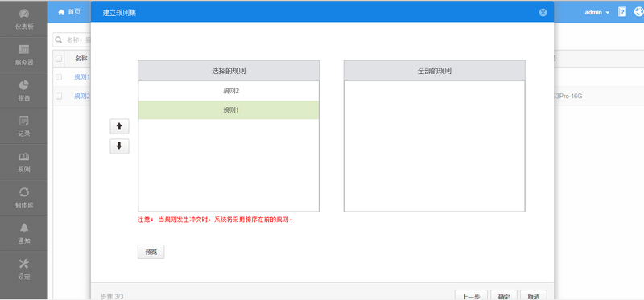Open the 仪表板 dashboard sidebar item
Image resolution: width=644 pixels, height=300 pixels.
pyautogui.click(x=24, y=18)
